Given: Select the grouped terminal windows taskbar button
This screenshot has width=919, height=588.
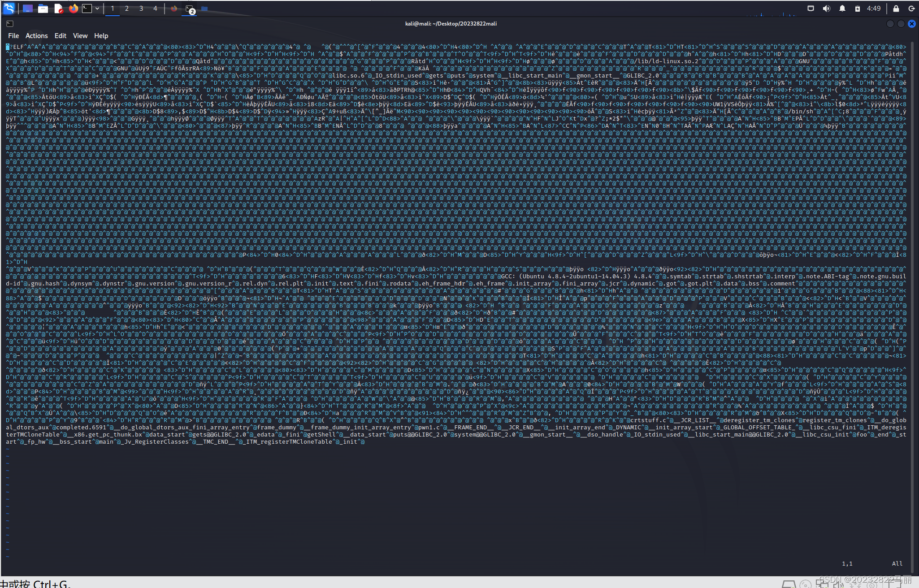Looking at the screenshot, I should [x=190, y=9].
